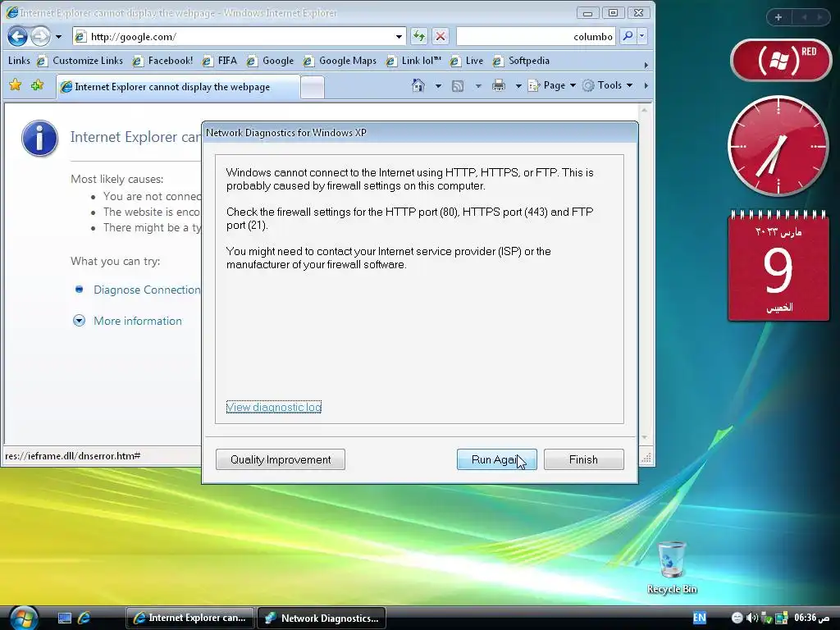
Task: Click the Windows Start orb
Action: [x=24, y=618]
